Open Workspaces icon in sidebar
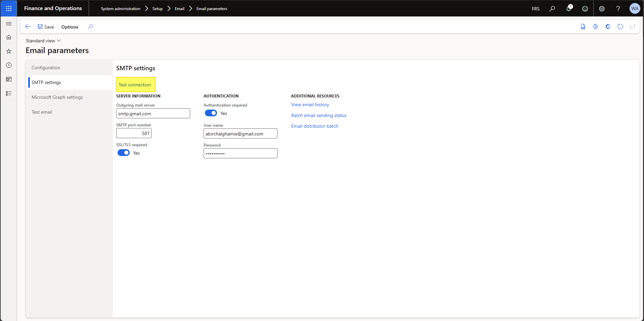The image size is (644, 321). (x=9, y=79)
